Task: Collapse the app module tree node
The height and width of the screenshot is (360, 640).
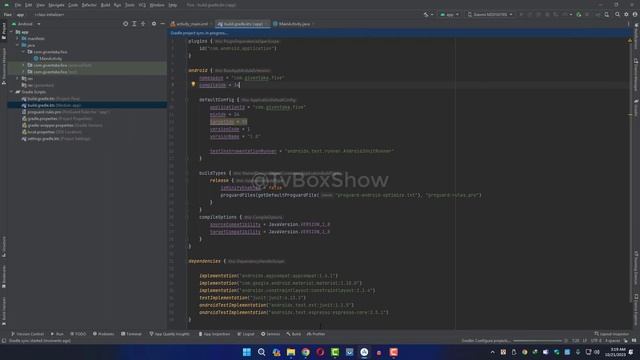Action: tap(11, 32)
